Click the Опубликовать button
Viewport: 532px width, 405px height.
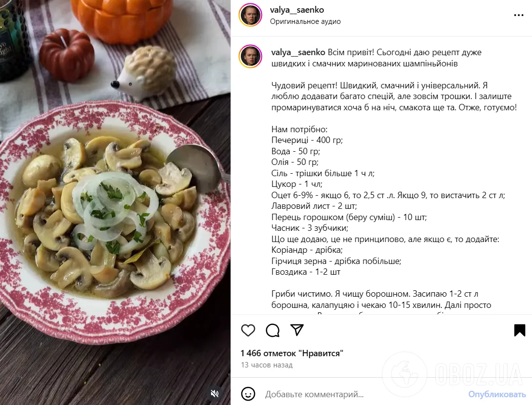(497, 394)
